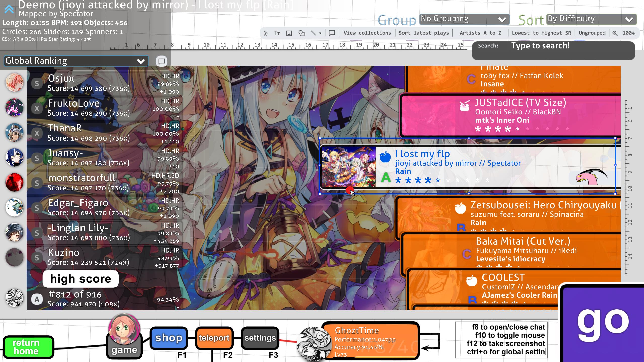Click the A rank letter on I lost my flp
Image resolution: width=644 pixels, height=362 pixels.
pos(386,177)
